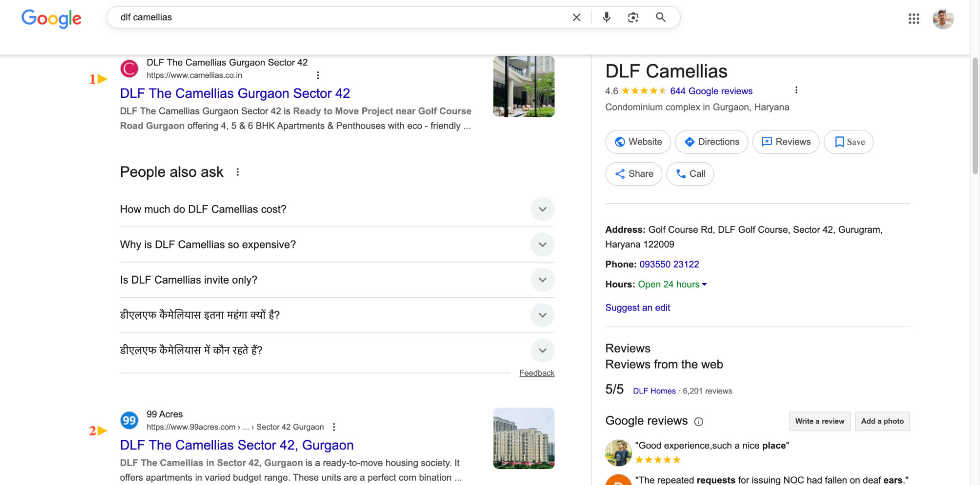Click the info icon next to Google reviews

[x=699, y=422]
